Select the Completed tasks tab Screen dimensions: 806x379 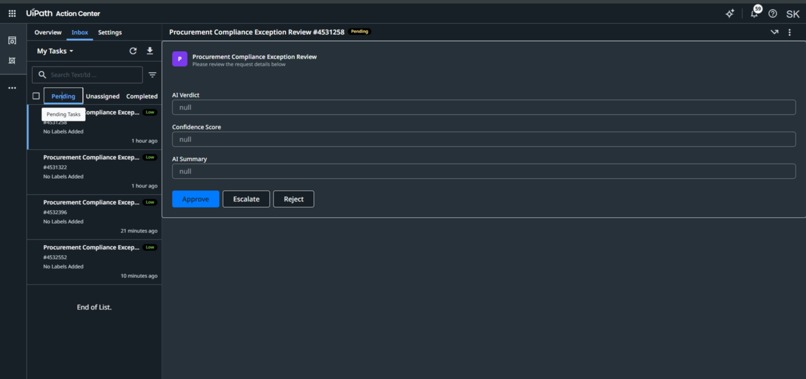click(x=142, y=96)
